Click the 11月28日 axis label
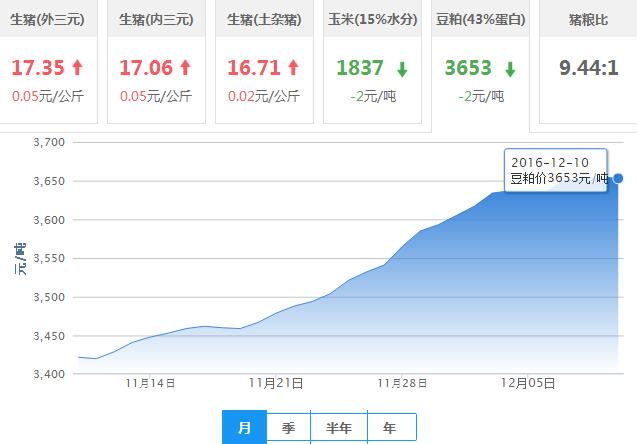The width and height of the screenshot is (637, 444). coord(402,383)
